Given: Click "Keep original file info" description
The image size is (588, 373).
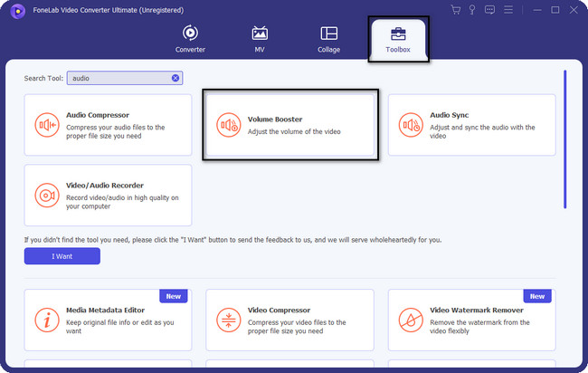Looking at the screenshot, I should [x=120, y=327].
